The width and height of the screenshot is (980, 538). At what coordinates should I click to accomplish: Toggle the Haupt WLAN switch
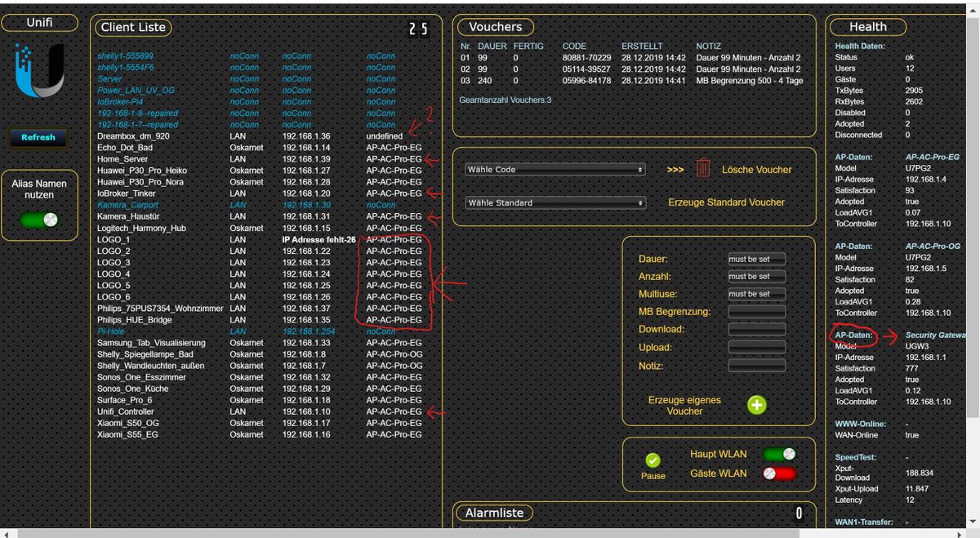tap(778, 455)
